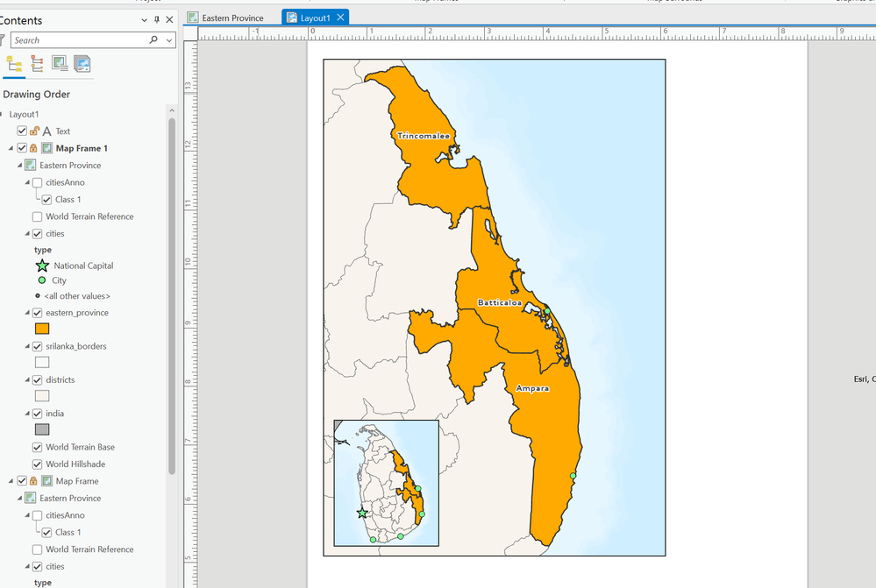Click the Map Frame 1 frame icon
Viewport: 876px width, 588px height.
coord(47,148)
